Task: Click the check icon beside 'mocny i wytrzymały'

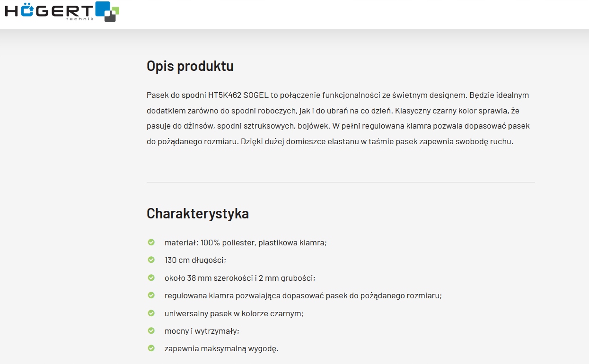Action: (151, 330)
